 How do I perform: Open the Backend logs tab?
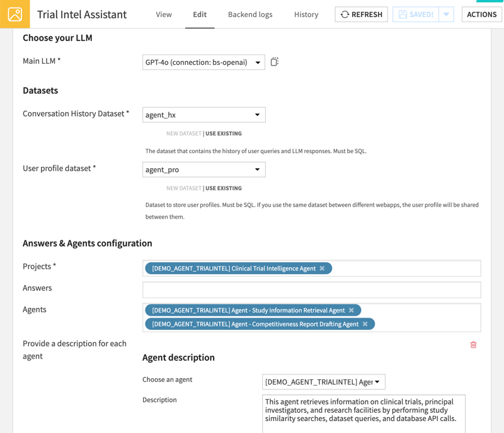[250, 14]
